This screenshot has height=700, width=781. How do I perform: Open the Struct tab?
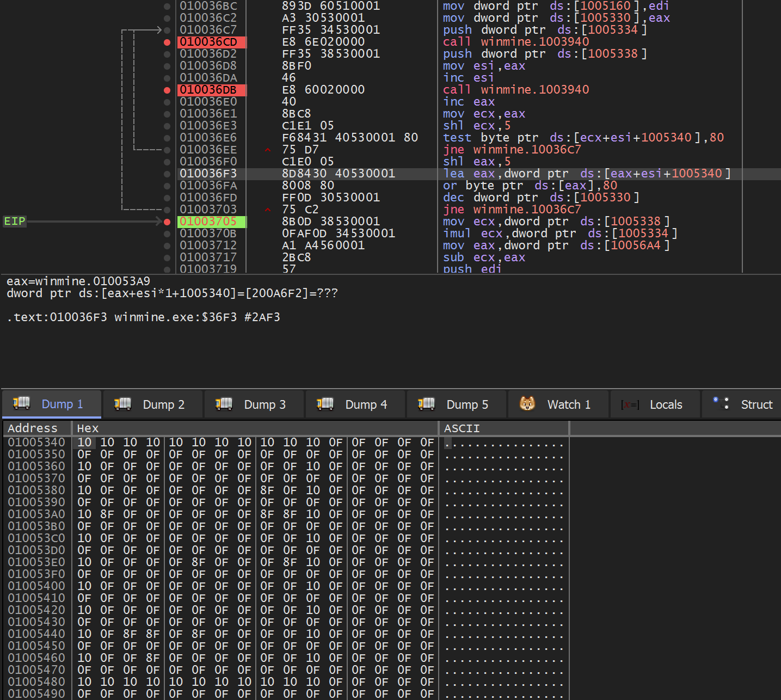pyautogui.click(x=742, y=404)
